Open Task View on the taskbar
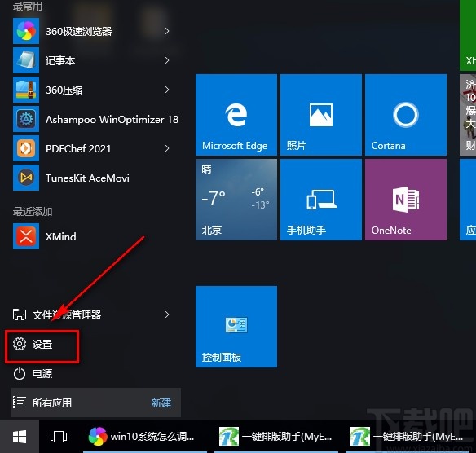This screenshot has height=453, width=476. click(x=59, y=437)
